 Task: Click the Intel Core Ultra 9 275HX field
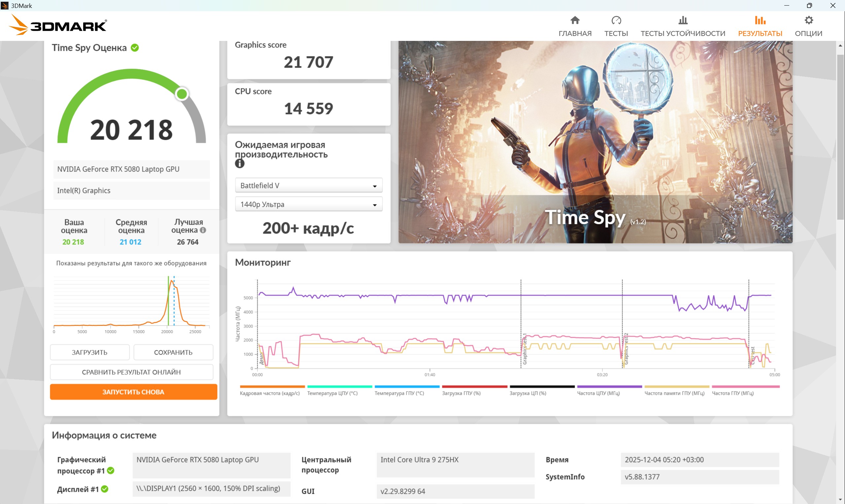point(455,465)
